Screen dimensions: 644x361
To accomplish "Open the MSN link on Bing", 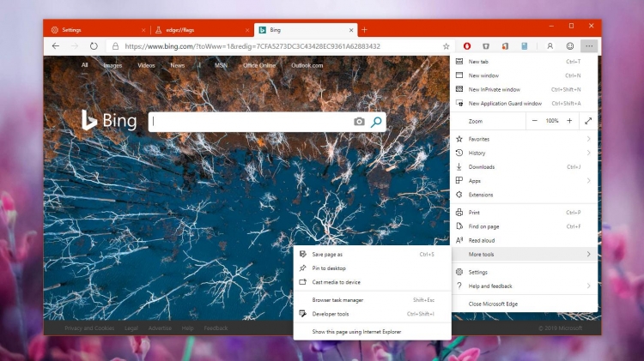I will click(x=221, y=65).
